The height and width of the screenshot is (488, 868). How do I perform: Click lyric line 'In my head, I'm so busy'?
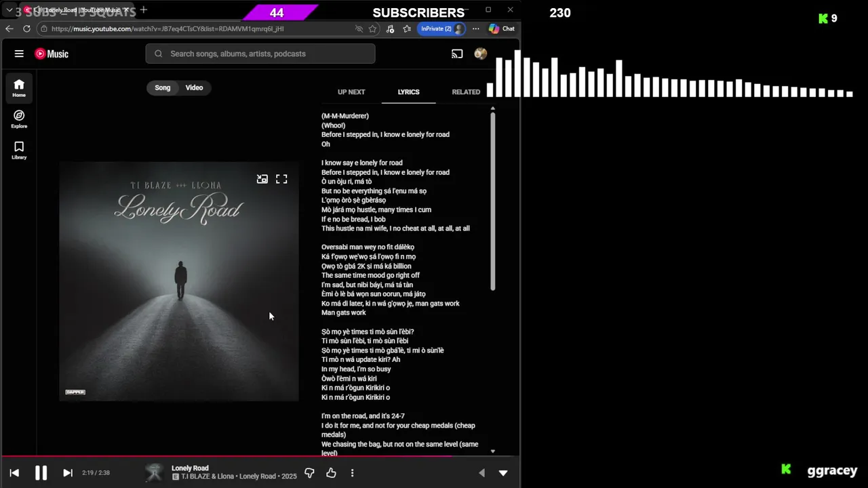pyautogui.click(x=356, y=369)
